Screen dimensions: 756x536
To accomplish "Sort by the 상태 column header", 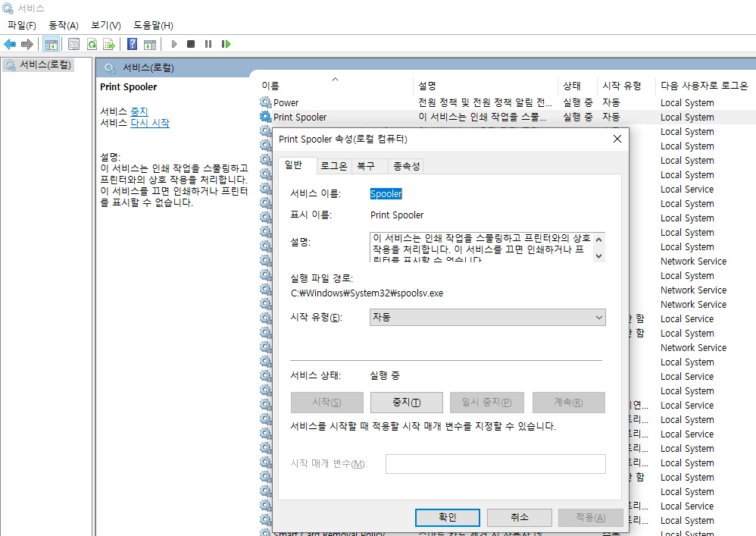I will pyautogui.click(x=578, y=86).
